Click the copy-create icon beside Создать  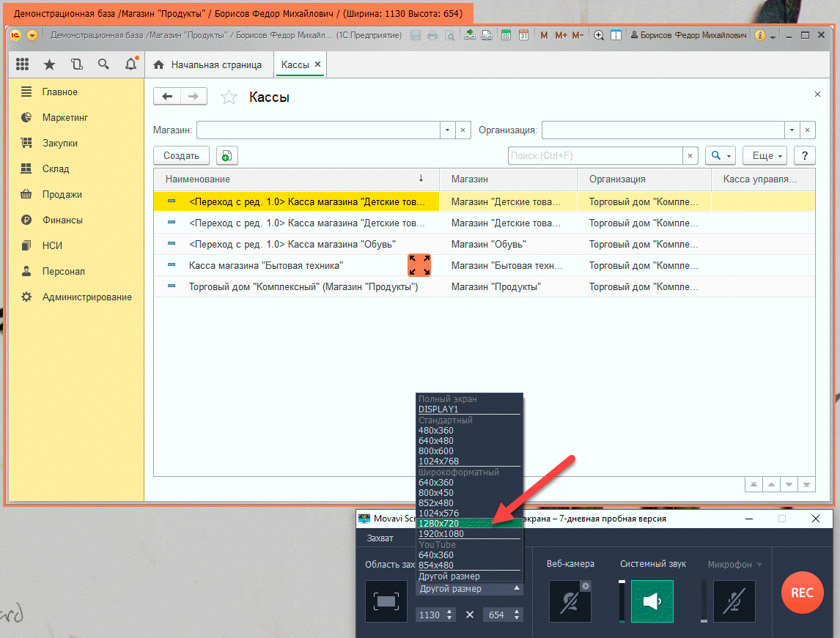227,155
